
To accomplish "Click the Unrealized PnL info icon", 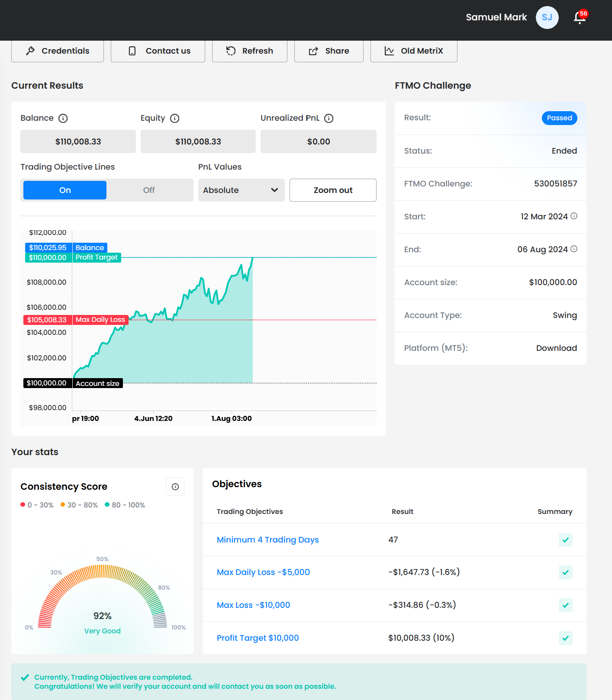I will (329, 118).
